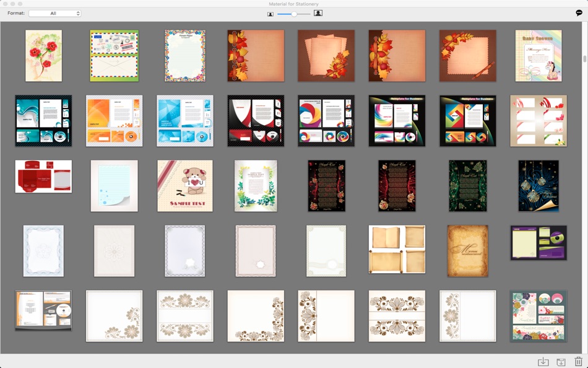Select the first Template for Business rainbow set

click(x=397, y=121)
